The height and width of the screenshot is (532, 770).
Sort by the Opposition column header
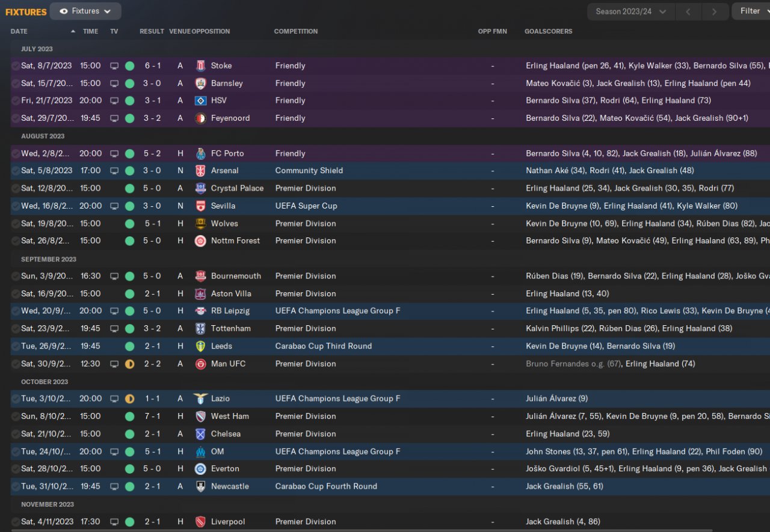click(211, 31)
